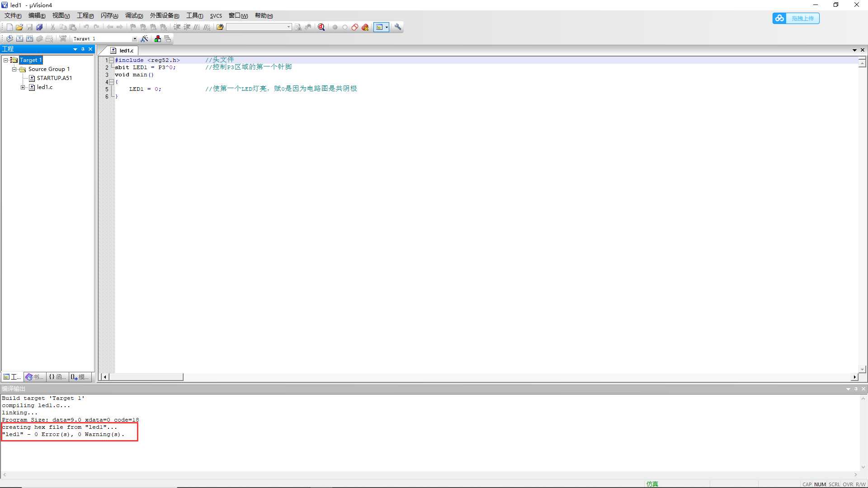The height and width of the screenshot is (488, 868).
Task: Click the Copy icon in toolbar
Action: click(x=63, y=27)
